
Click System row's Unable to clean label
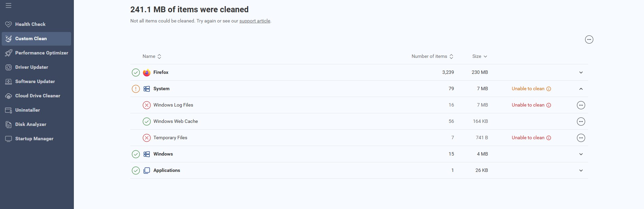[528, 89]
